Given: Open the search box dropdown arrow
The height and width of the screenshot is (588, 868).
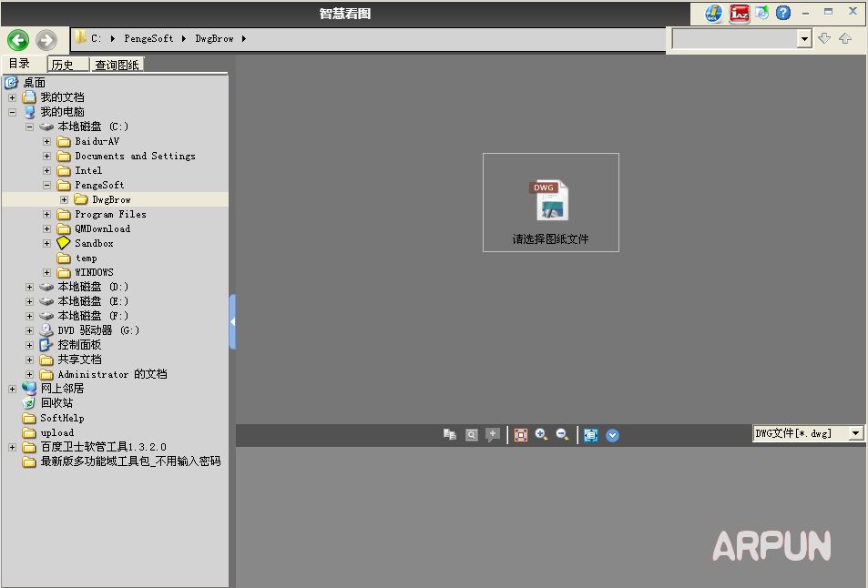Looking at the screenshot, I should click(x=804, y=38).
